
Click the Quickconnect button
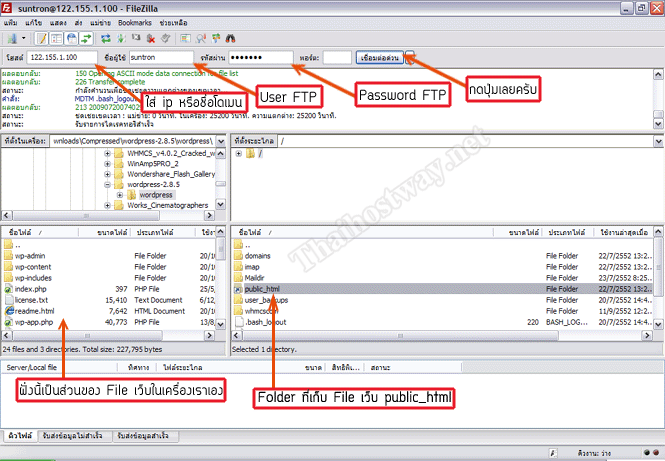[380, 58]
